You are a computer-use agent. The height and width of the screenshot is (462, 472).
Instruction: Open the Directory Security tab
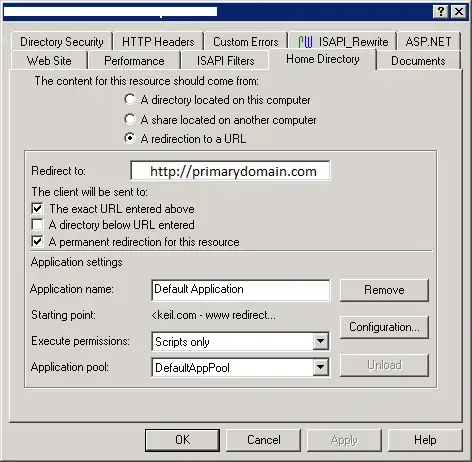tap(62, 42)
